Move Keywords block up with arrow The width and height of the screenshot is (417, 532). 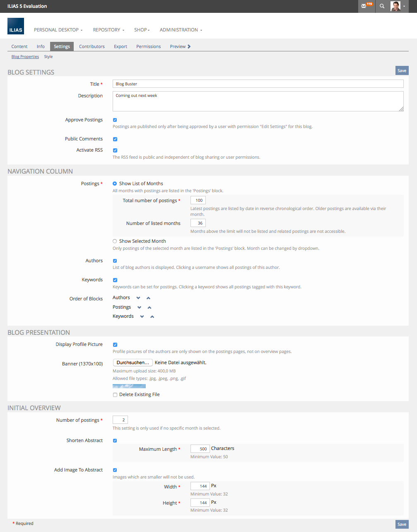(x=152, y=317)
